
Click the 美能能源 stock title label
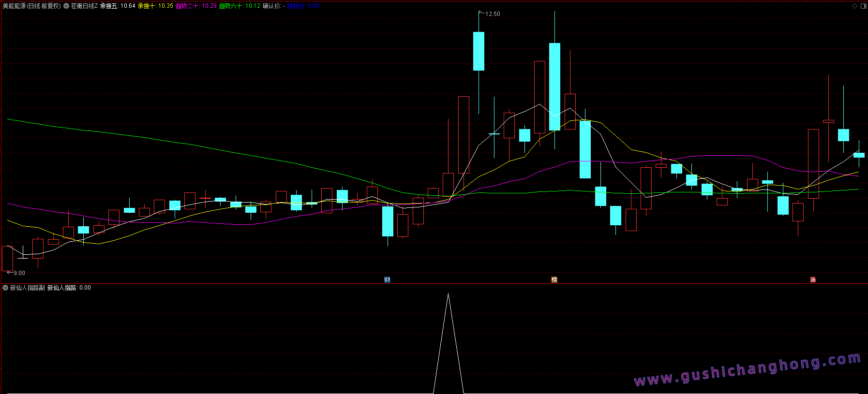tap(32, 6)
